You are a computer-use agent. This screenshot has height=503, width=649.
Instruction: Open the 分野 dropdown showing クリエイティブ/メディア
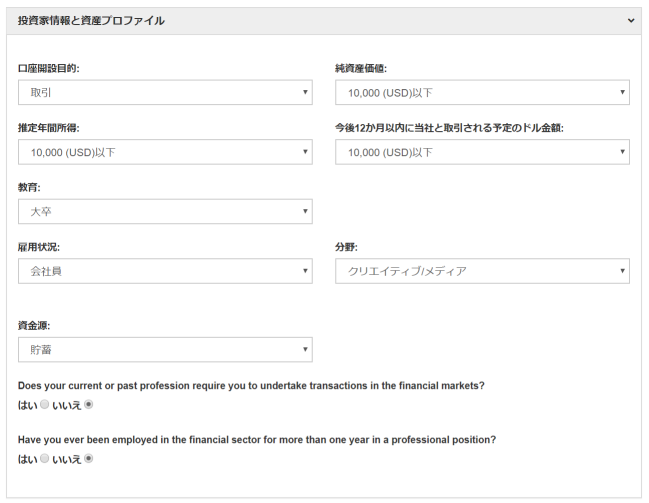[x=482, y=271]
